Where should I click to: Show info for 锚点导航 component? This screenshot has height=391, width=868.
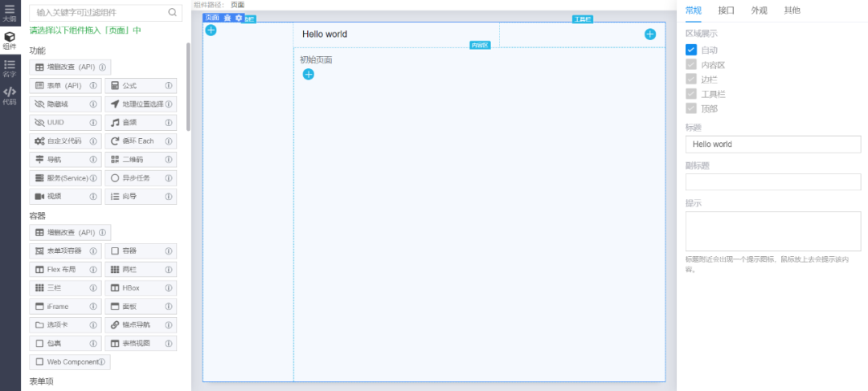tap(168, 324)
